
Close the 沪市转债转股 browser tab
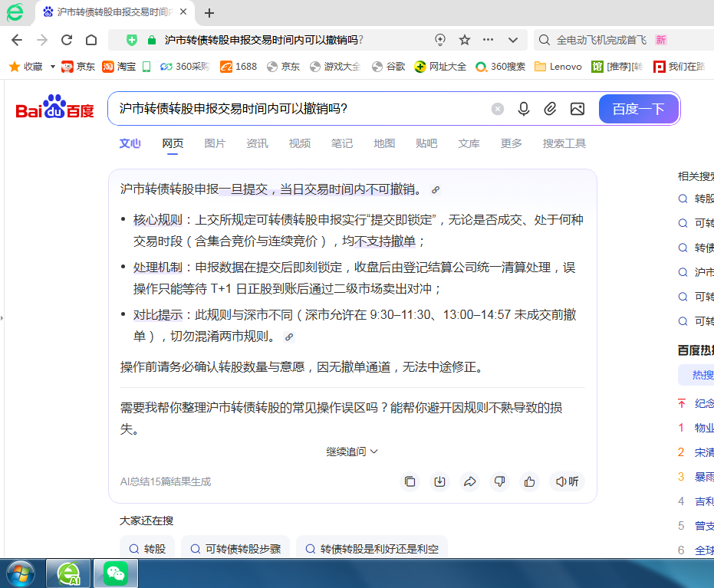tap(183, 11)
